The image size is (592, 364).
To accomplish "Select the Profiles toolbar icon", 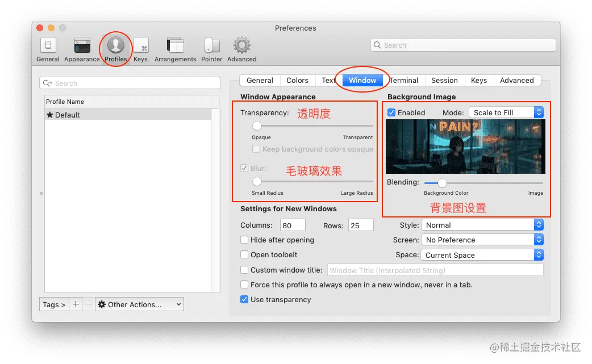I will [115, 45].
